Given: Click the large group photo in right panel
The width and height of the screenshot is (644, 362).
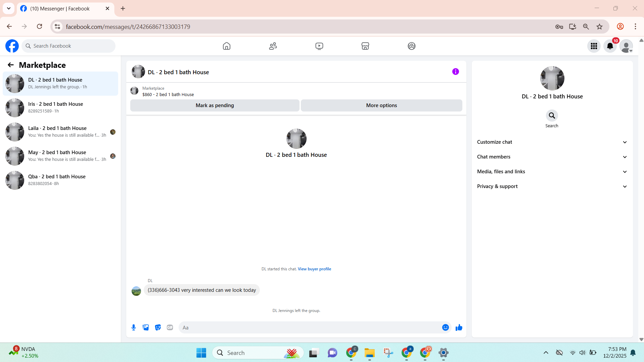Looking at the screenshot, I should (x=552, y=78).
